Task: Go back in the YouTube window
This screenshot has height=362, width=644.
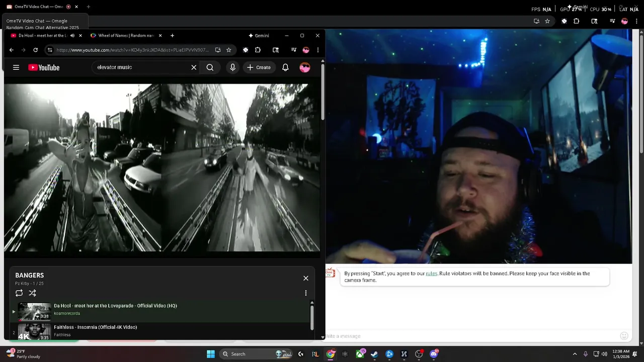Action: pyautogui.click(x=12, y=50)
